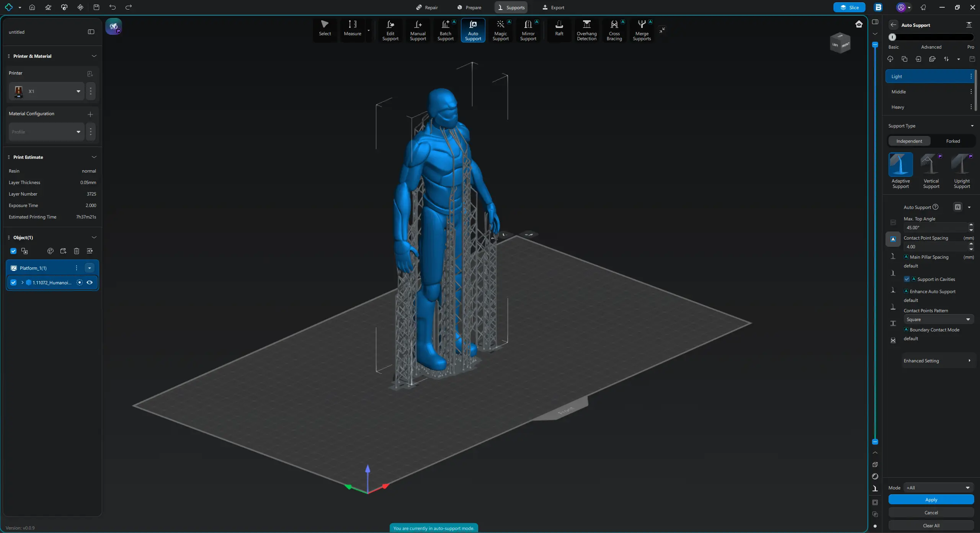Click the delete trash icon in Object panel
Image resolution: width=980 pixels, height=533 pixels.
pos(77,251)
